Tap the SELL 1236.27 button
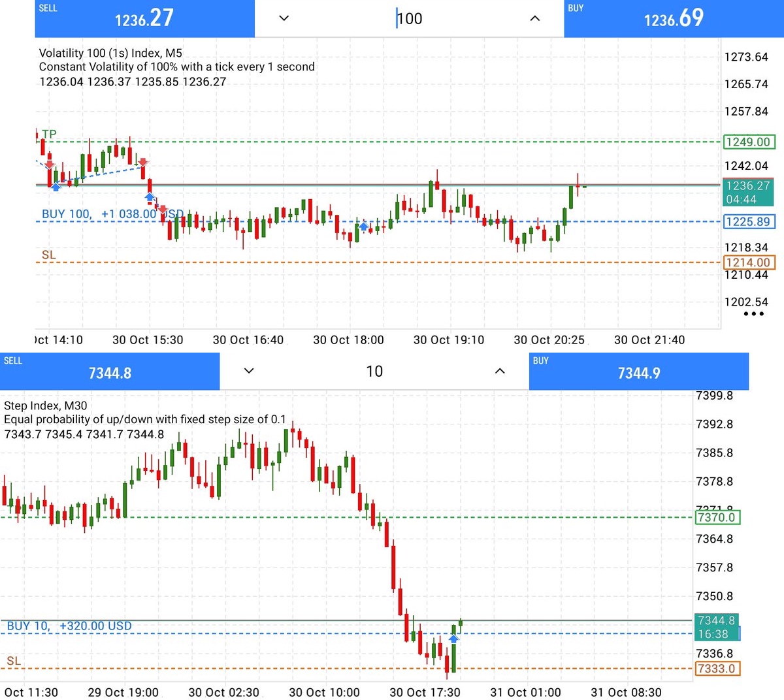The image size is (784, 700). click(145, 18)
